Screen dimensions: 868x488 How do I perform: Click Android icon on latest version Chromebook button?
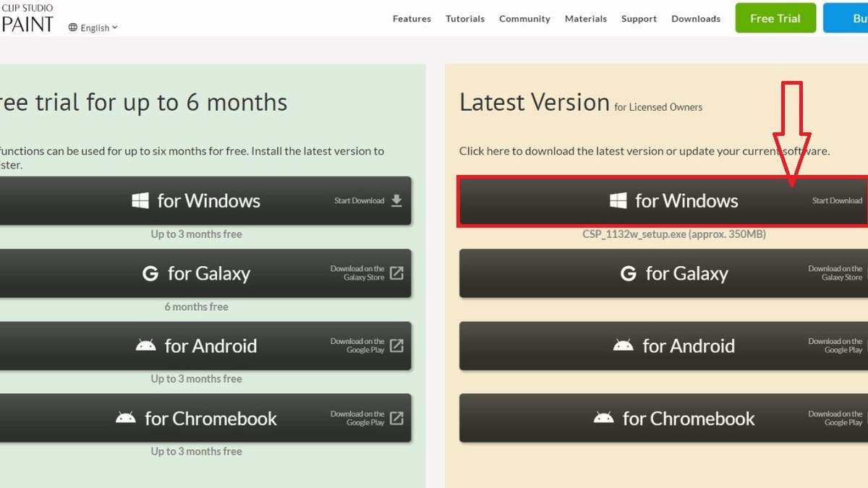604,418
